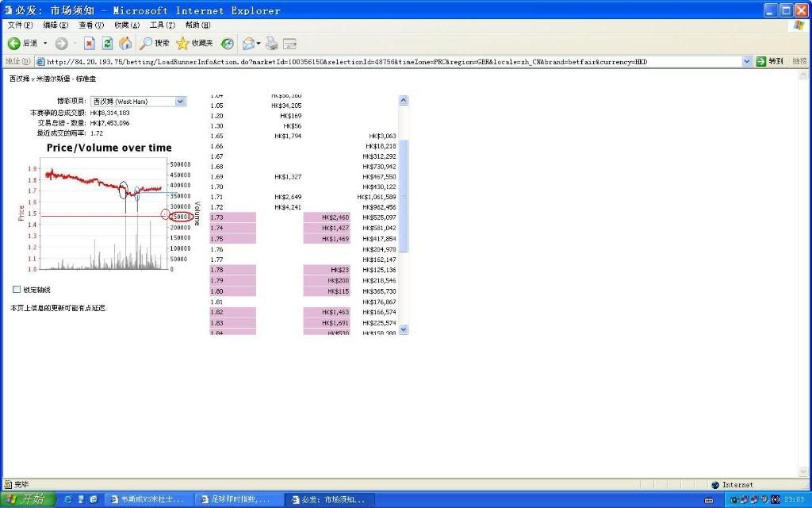Click the 转到 Go button
Screen dimensions: 812x508
pos(769,61)
